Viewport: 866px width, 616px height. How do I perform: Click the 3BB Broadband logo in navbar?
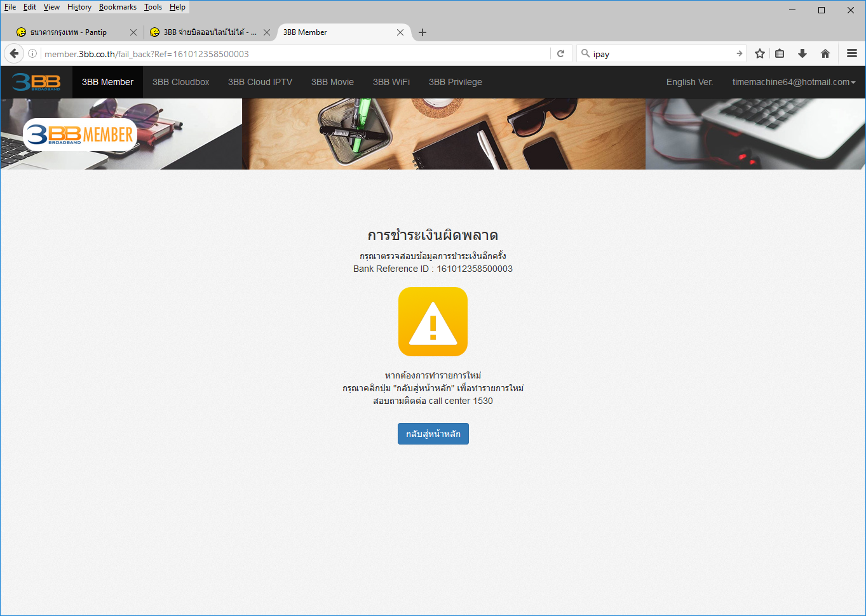[x=36, y=82]
